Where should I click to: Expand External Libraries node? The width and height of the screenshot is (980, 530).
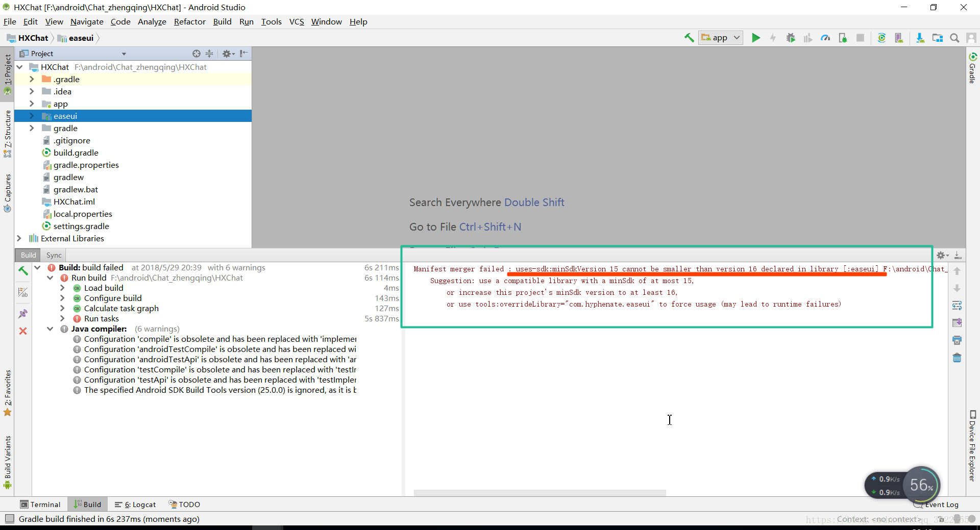coord(19,238)
